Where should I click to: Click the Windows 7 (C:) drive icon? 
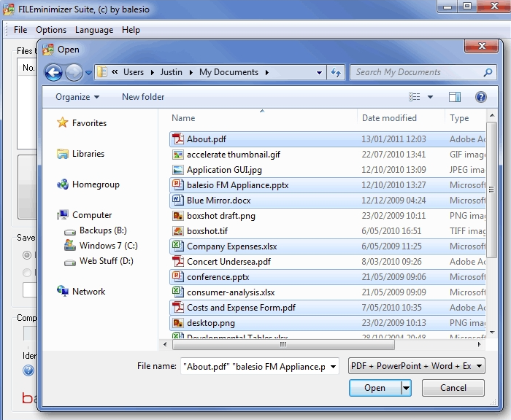(70, 246)
